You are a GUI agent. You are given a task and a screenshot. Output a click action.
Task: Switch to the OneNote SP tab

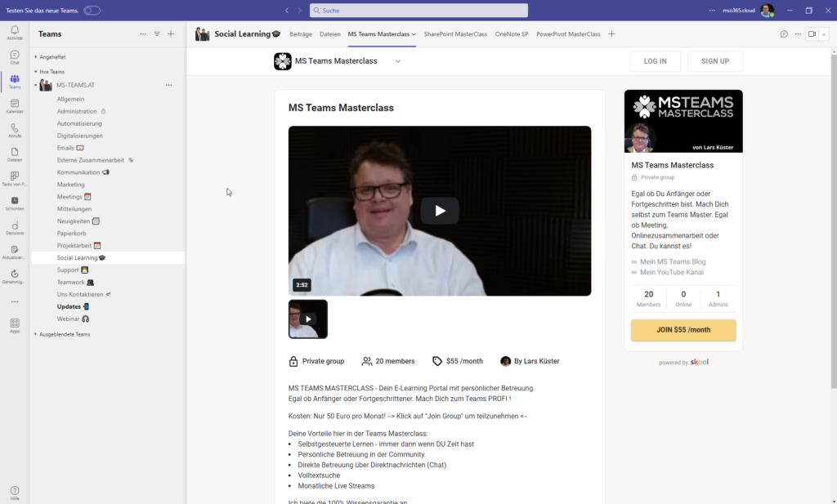[512, 33]
